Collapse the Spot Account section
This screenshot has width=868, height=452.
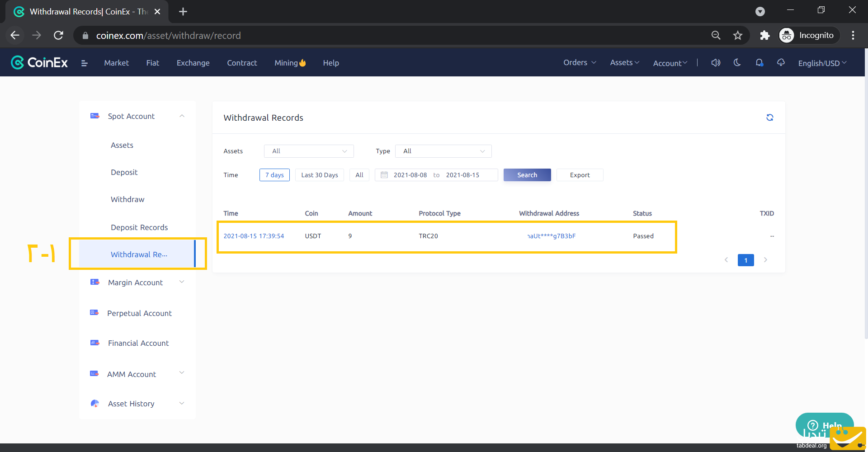(182, 116)
